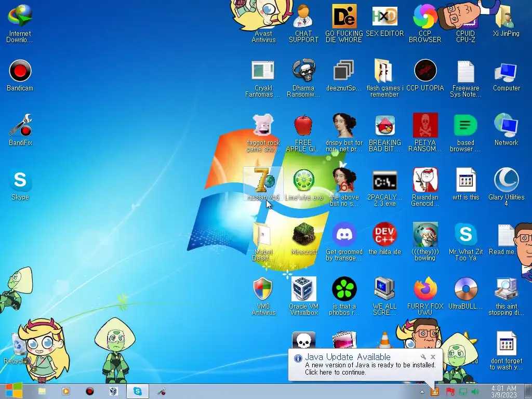Select the CCP UTOPIA icon
532x399 pixels.
click(425, 76)
